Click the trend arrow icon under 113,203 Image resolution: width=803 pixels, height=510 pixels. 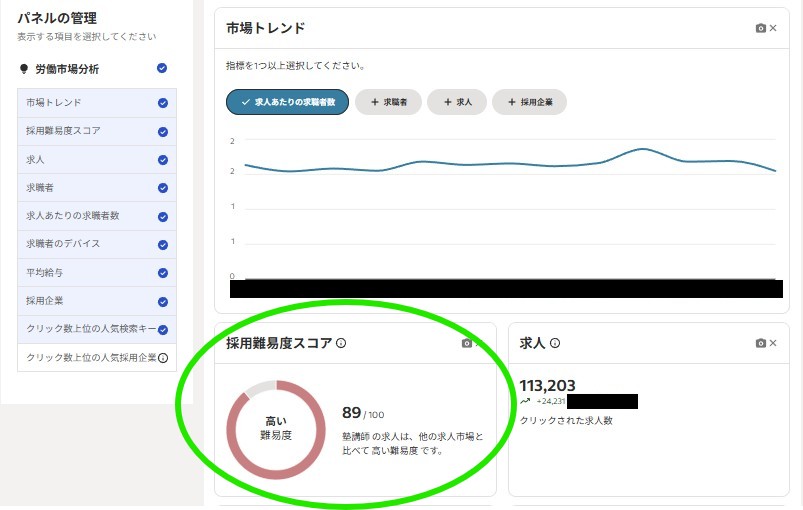[526, 401]
